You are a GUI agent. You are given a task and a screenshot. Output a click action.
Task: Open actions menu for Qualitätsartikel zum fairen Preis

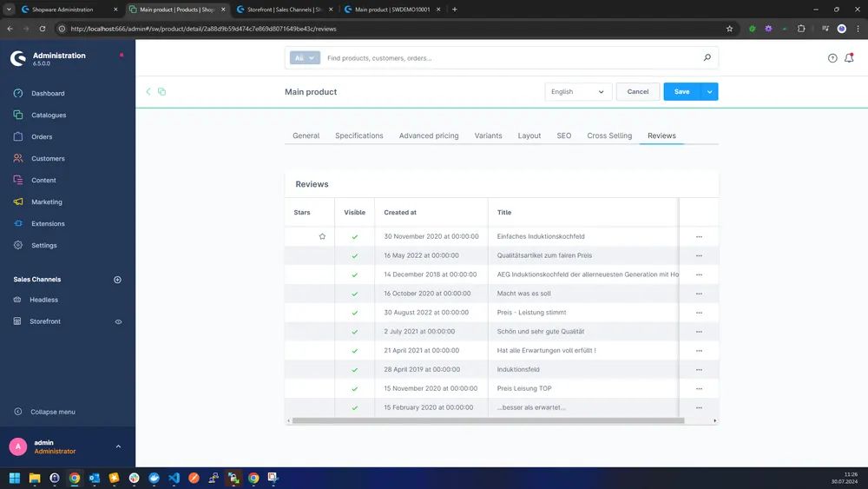699,256
